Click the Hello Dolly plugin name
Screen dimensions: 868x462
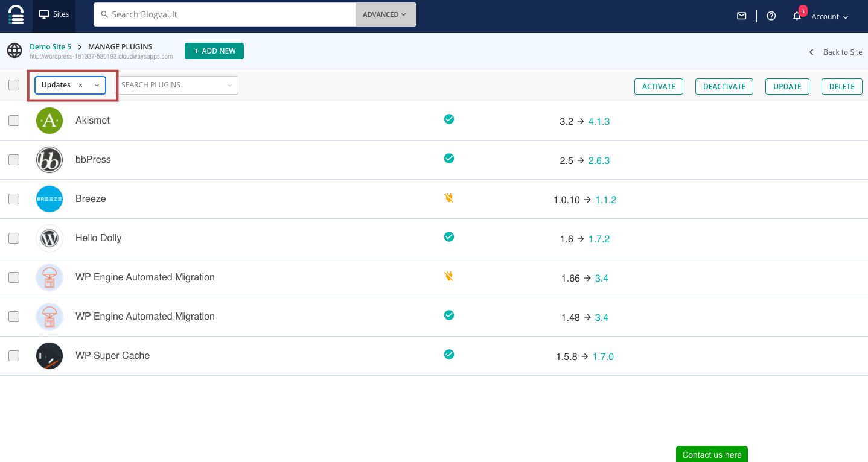click(98, 238)
